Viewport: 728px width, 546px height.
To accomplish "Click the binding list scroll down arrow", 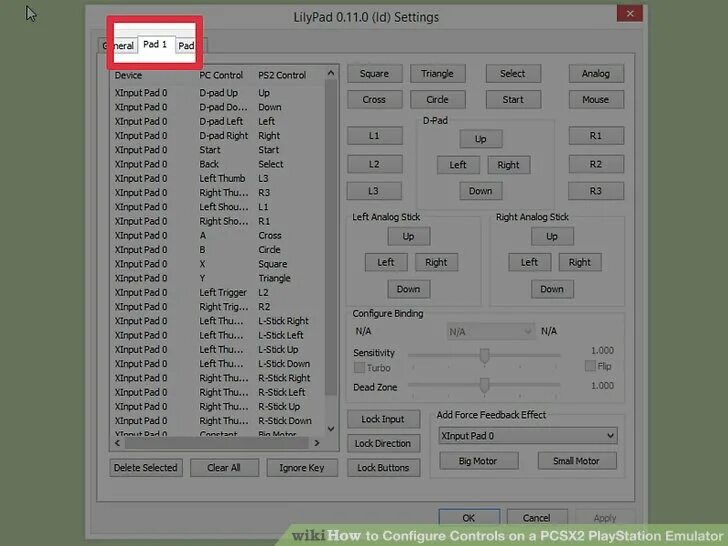I will [331, 429].
